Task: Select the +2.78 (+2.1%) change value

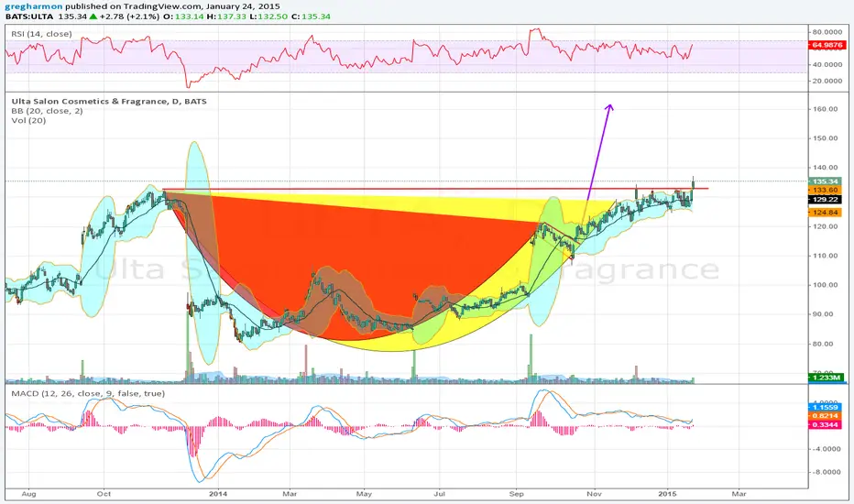Action: pyautogui.click(x=129, y=16)
